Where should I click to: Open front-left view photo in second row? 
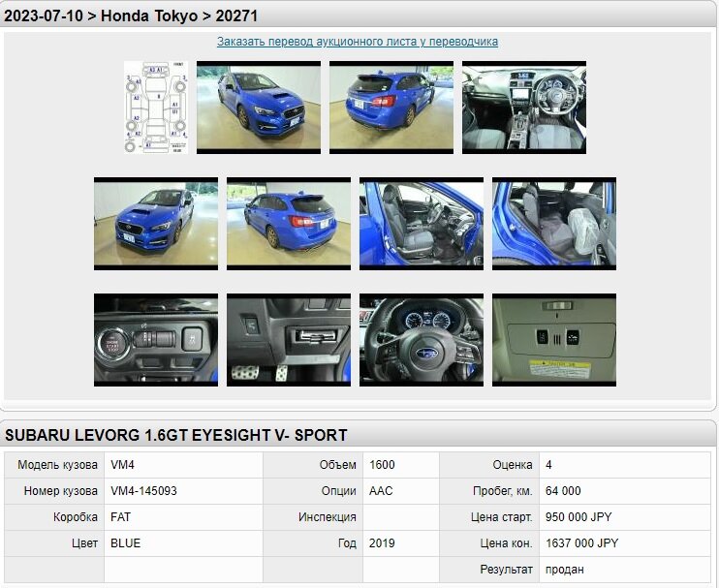tap(156, 224)
